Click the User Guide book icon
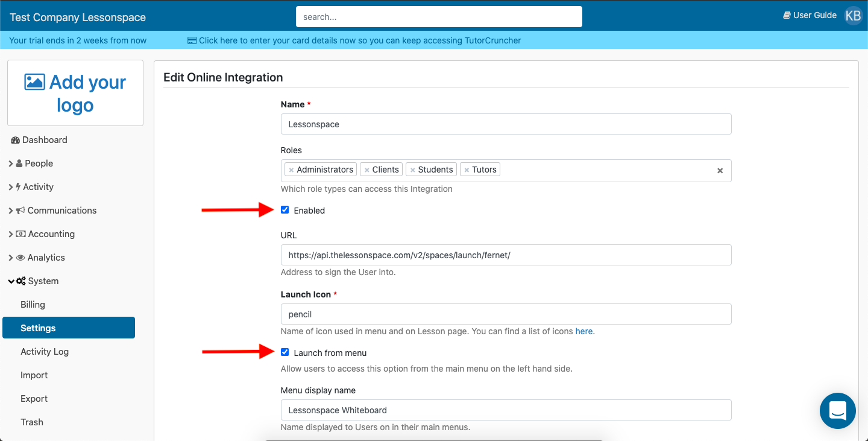The width and height of the screenshot is (868, 441). 787,15
